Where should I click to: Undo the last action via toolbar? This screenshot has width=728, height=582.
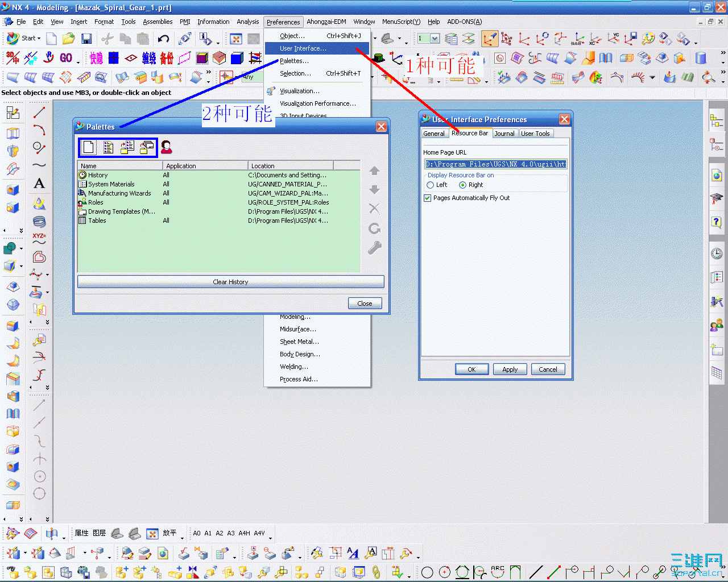(164, 39)
